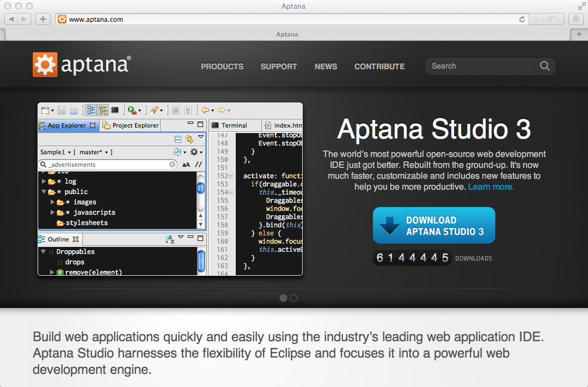Toggle the App Explorer view icon in the IDE toolbar

[91, 110]
